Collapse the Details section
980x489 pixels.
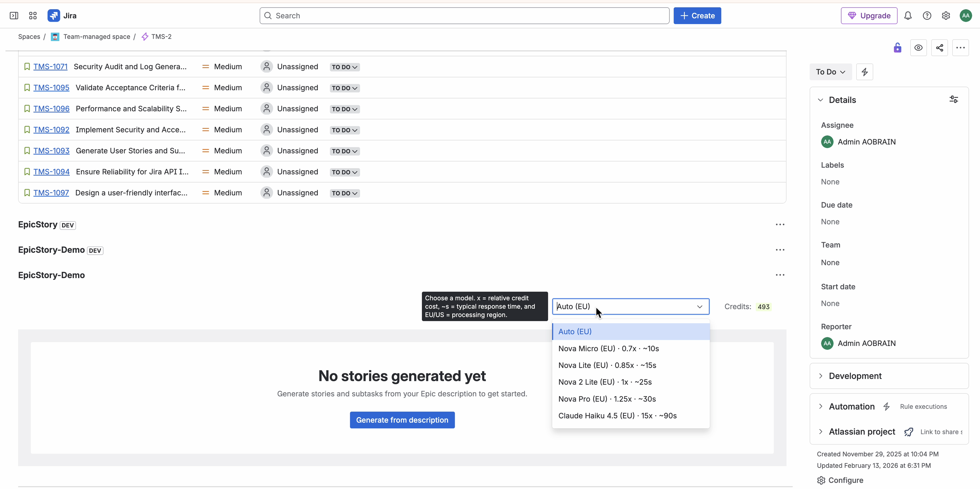821,100
